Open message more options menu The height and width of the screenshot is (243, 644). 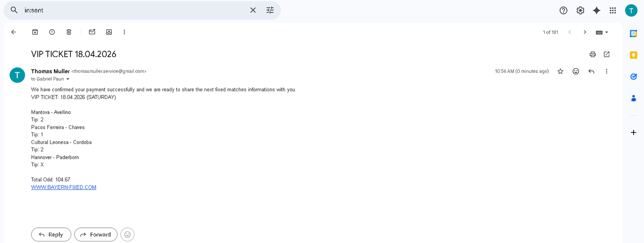pyautogui.click(x=607, y=71)
